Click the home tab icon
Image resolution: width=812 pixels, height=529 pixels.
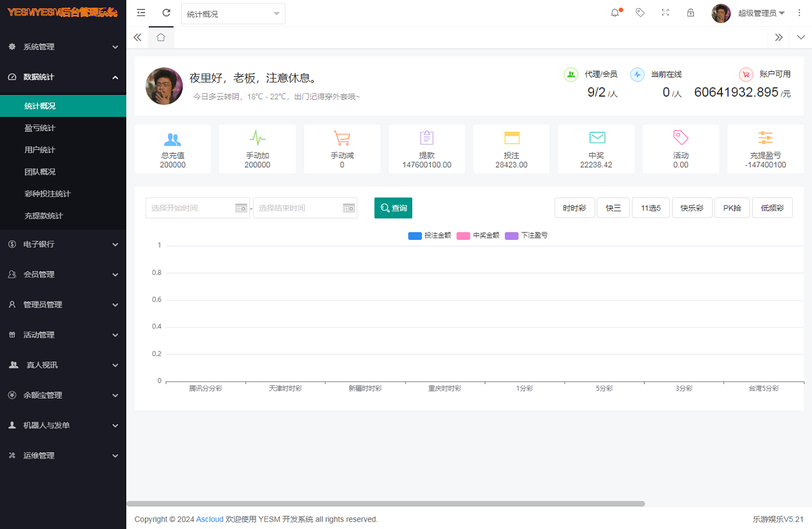coord(161,37)
